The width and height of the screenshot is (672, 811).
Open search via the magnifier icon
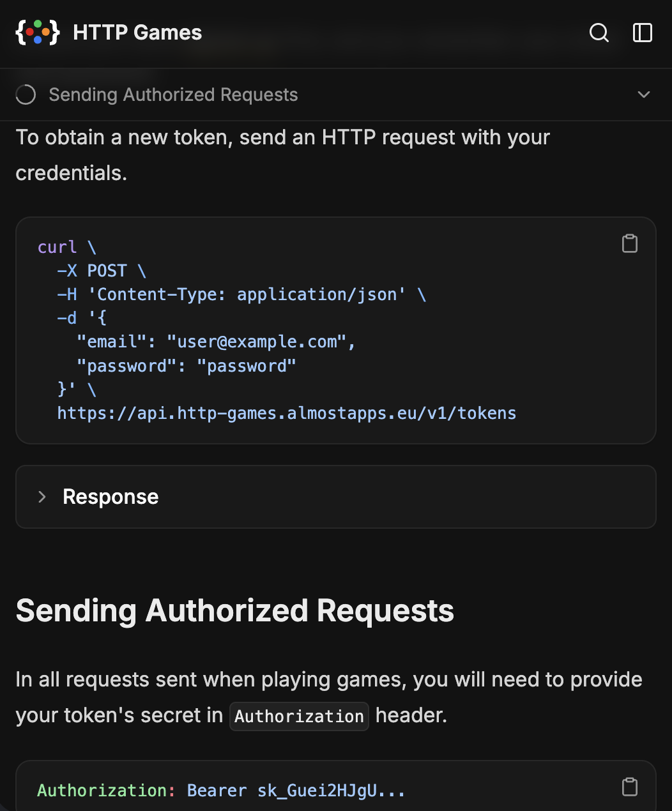click(x=599, y=33)
